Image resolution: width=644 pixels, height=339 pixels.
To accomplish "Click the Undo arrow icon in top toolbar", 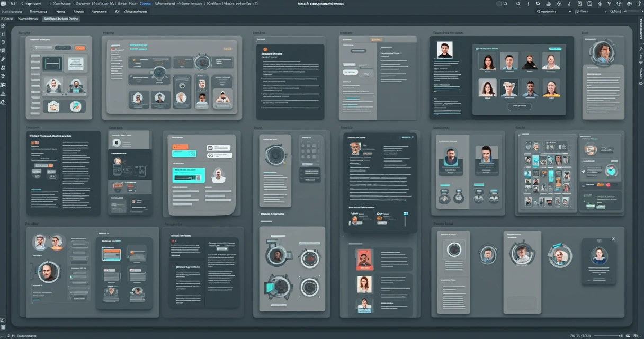I will (x=506, y=4).
